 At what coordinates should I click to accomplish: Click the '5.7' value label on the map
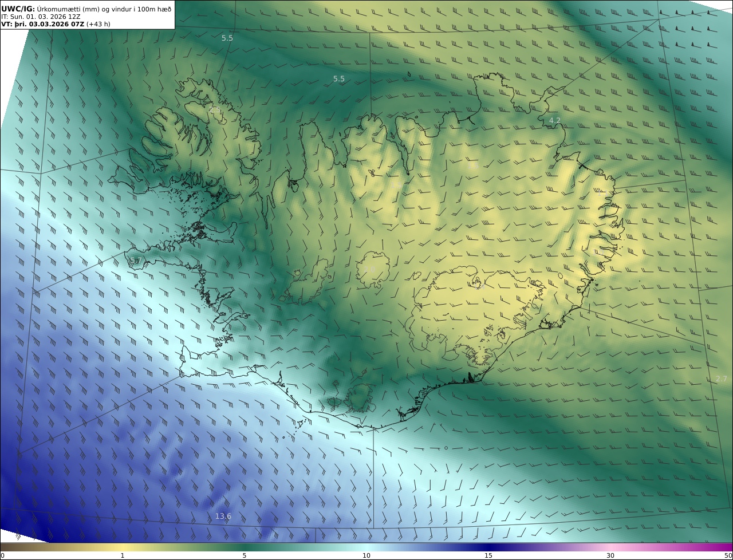click(136, 261)
